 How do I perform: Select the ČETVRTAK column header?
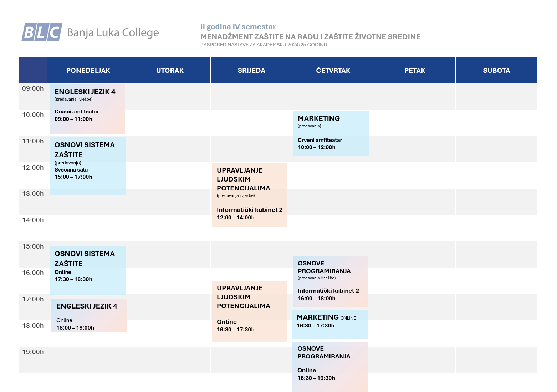pyautogui.click(x=333, y=70)
